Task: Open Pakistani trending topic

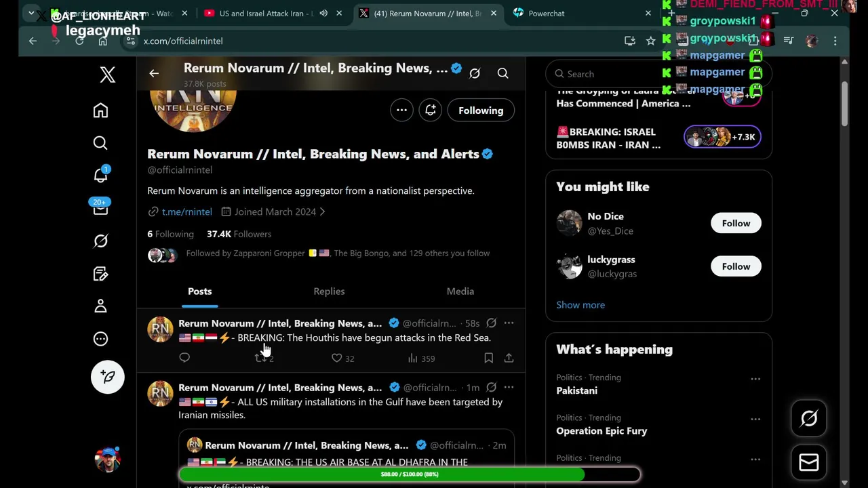Action: point(576,390)
